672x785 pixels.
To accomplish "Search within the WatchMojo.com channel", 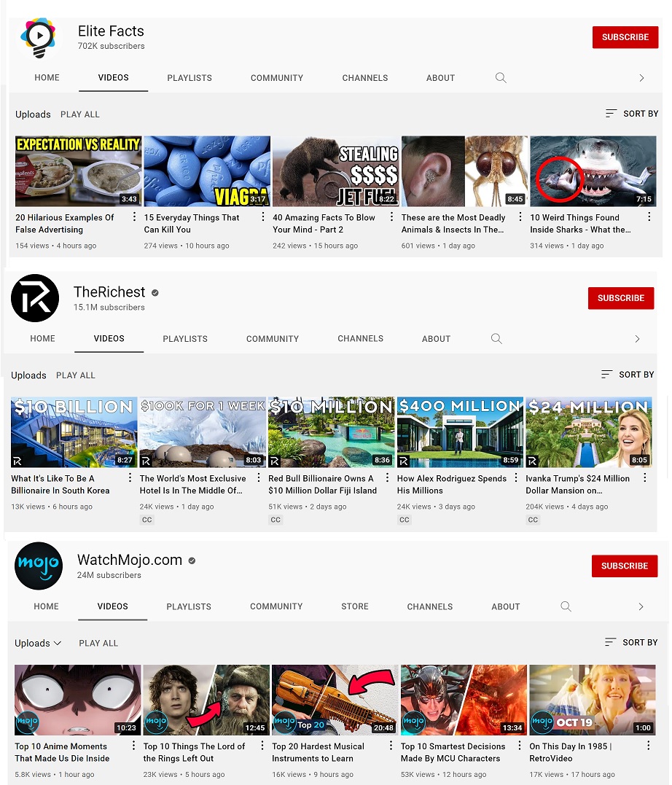I will (566, 606).
